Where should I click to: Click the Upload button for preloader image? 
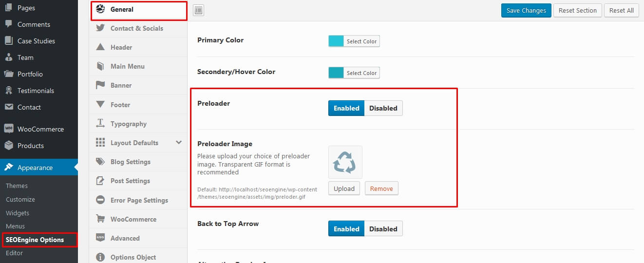tap(344, 188)
